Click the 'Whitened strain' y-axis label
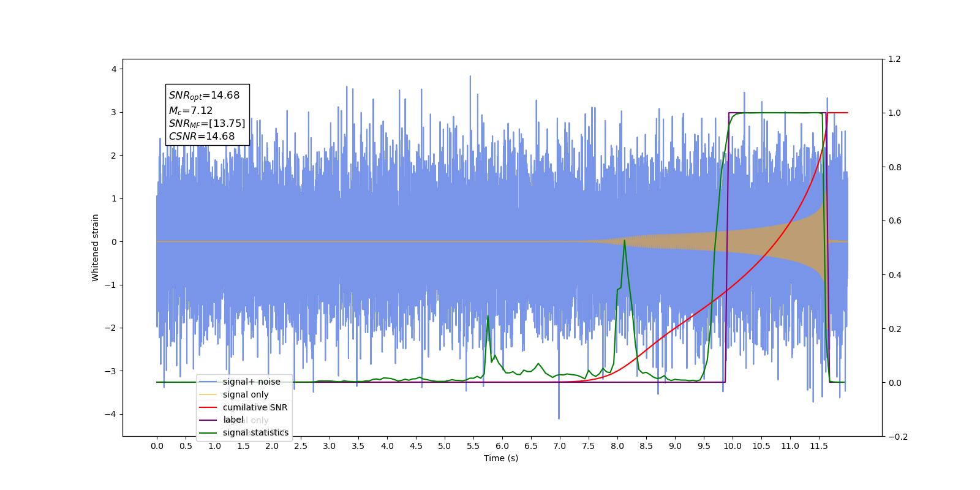 pyautogui.click(x=95, y=247)
